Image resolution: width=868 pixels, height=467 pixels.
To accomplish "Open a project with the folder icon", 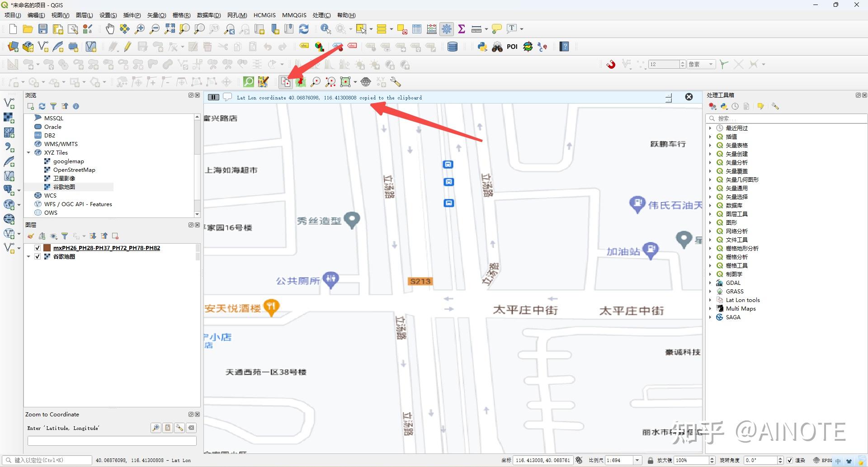I will (28, 29).
